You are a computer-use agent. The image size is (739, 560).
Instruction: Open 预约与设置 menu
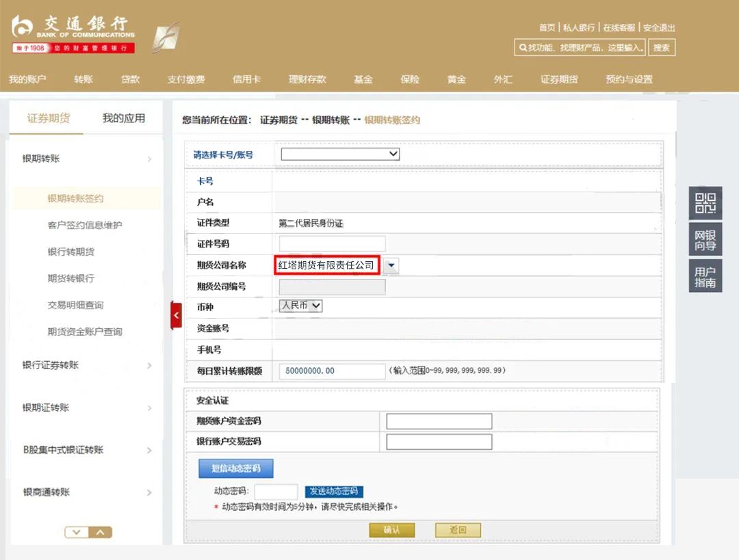(630, 79)
